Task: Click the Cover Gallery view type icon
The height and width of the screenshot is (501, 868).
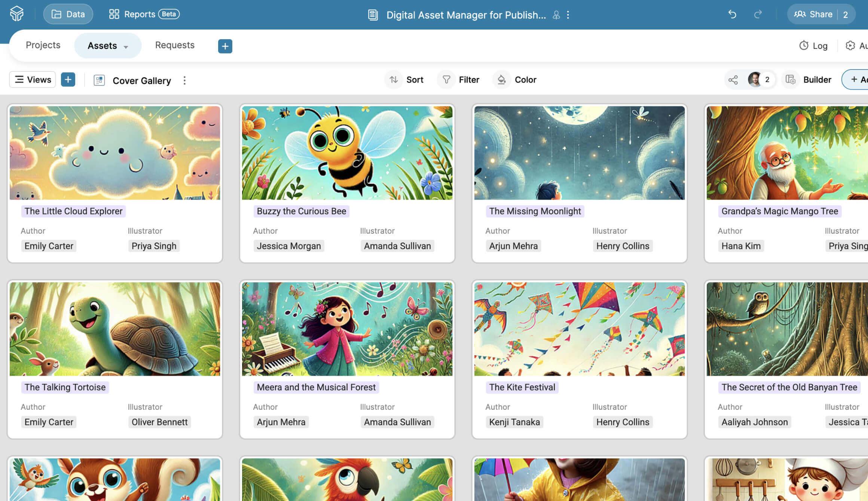Action: click(x=99, y=80)
